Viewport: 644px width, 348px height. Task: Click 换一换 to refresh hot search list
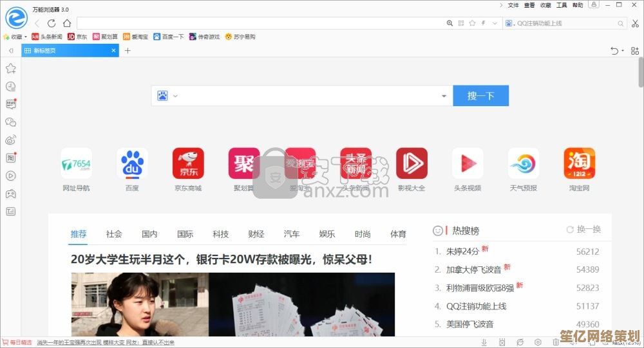point(583,230)
